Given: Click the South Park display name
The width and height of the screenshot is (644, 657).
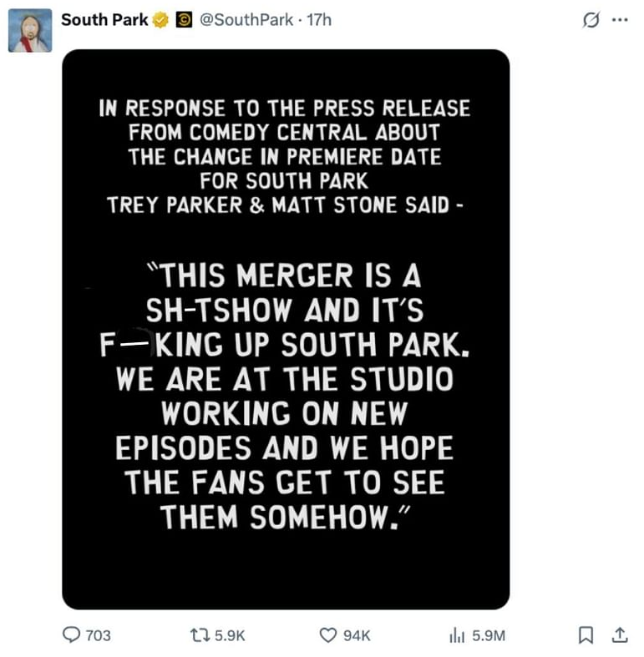Looking at the screenshot, I should click(104, 19).
